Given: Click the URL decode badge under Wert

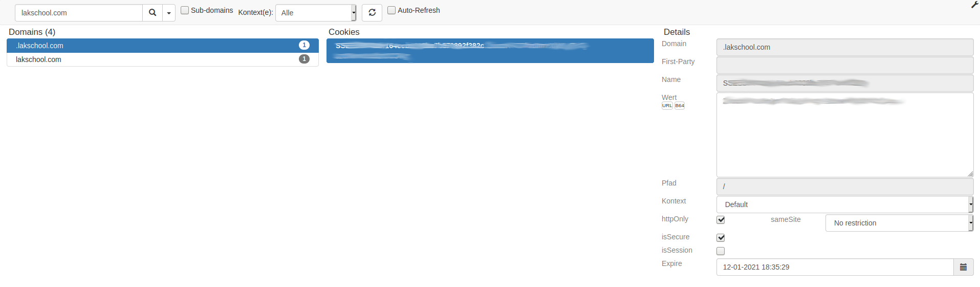Looking at the screenshot, I should (x=667, y=106).
